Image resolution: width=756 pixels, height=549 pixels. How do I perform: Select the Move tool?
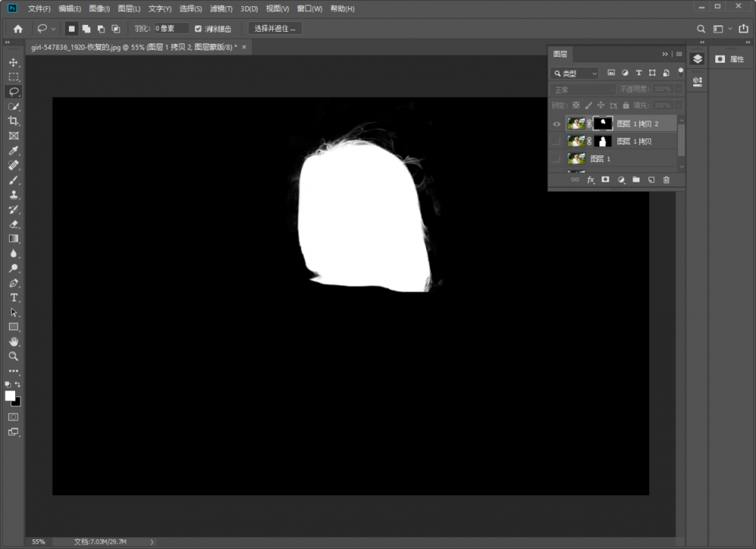click(x=14, y=62)
